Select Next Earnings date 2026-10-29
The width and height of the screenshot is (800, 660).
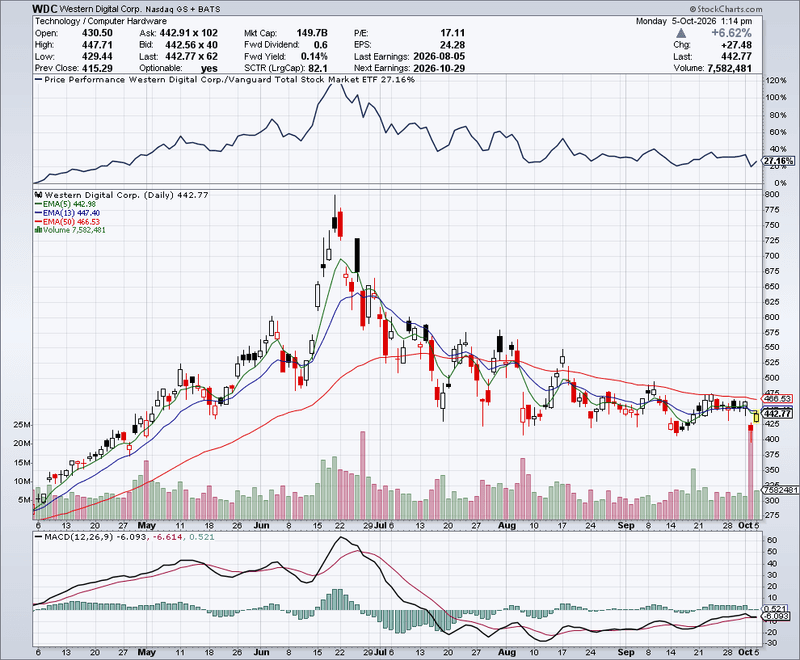pyautogui.click(x=439, y=68)
